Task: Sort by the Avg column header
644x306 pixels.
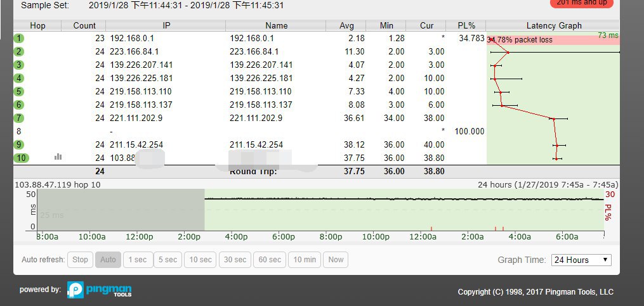Action: 346,26
